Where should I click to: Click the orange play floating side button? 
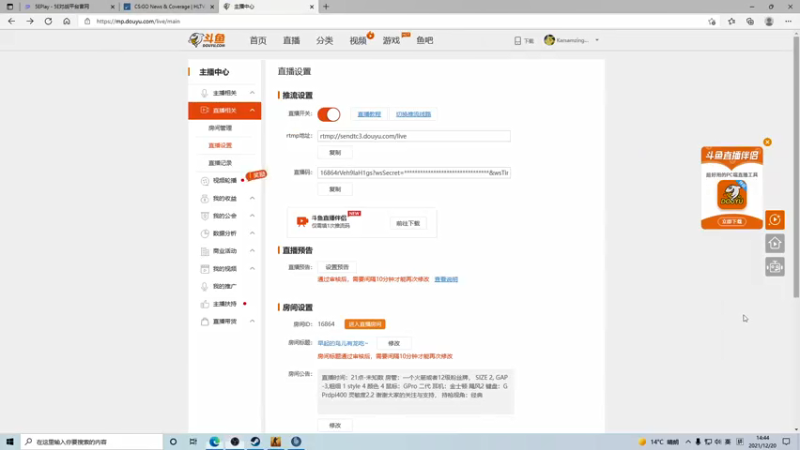(774, 220)
